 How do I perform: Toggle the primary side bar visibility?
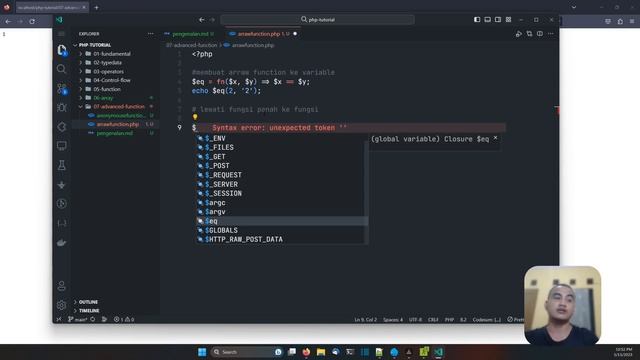[x=477, y=20]
